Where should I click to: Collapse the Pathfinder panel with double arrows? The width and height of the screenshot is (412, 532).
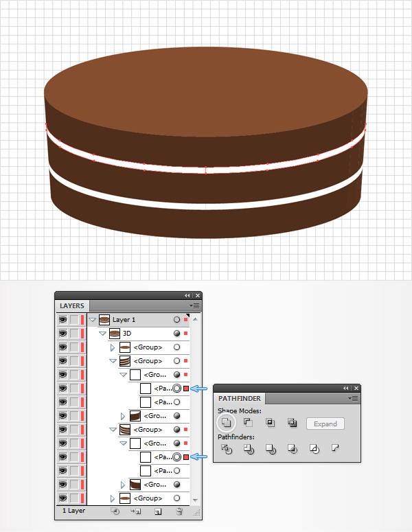coord(345,388)
